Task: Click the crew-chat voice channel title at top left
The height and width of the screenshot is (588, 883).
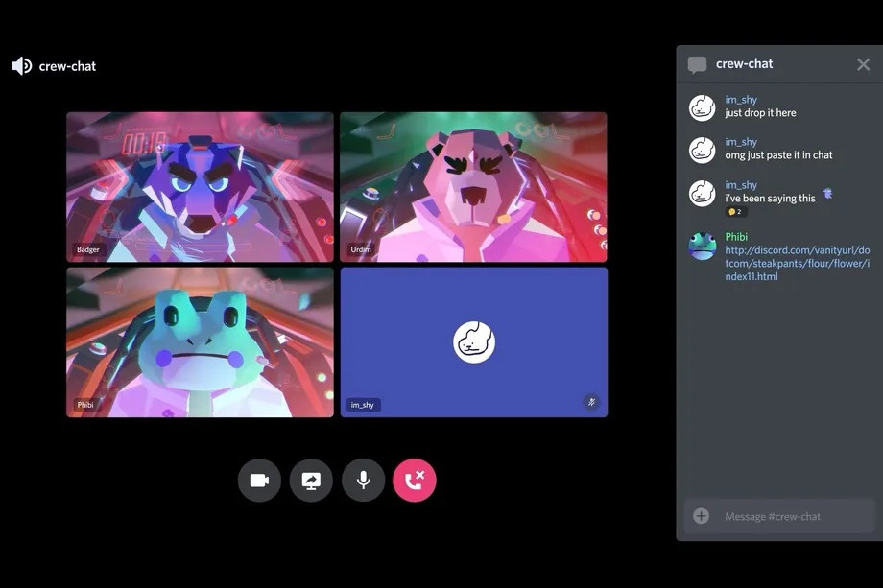Action: [67, 66]
